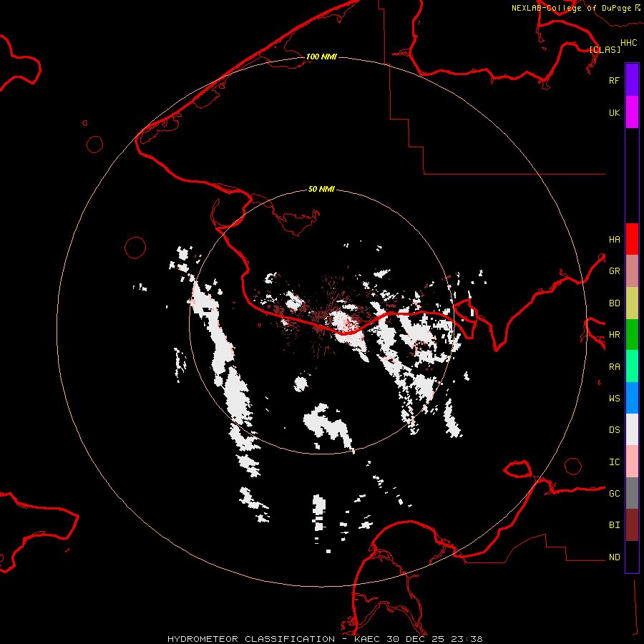Click the KAEC station identifier
The height and width of the screenshot is (644, 644).
(x=368, y=639)
